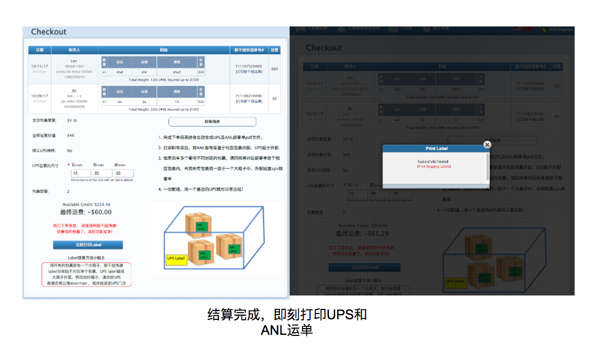This screenshot has width=599, height=364.
Task: Click the 日期 column header on undimmed page
Action: click(x=40, y=50)
